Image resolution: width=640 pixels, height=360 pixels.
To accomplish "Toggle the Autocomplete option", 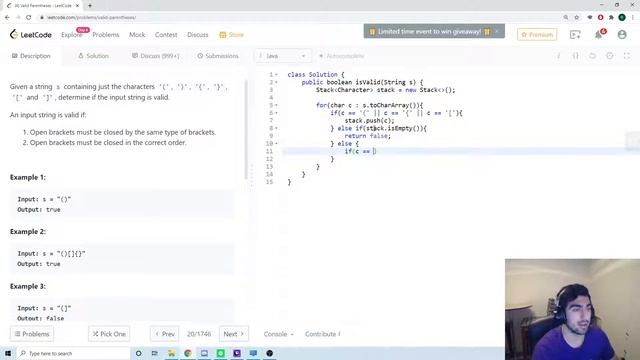I will click(342, 56).
